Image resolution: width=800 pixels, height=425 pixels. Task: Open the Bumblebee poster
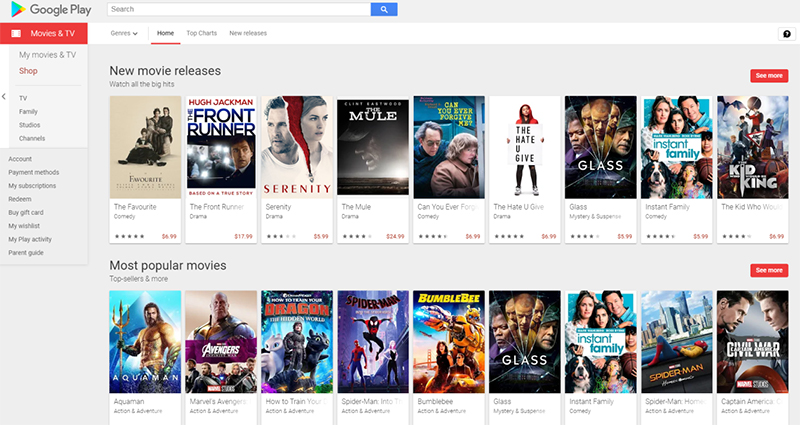point(449,342)
